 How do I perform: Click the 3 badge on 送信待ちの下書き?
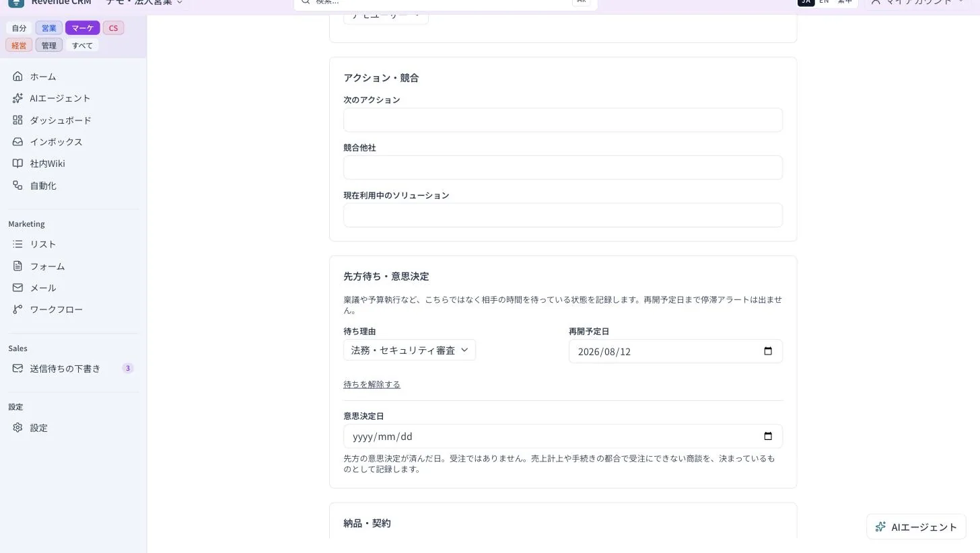pos(128,369)
